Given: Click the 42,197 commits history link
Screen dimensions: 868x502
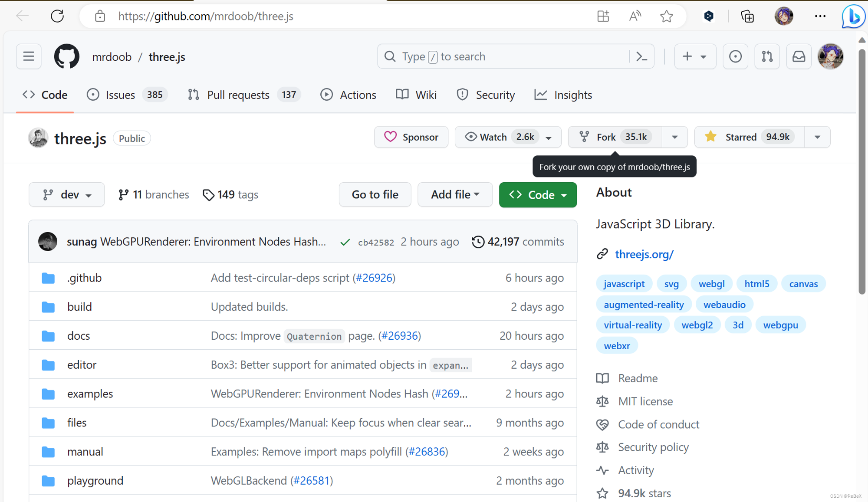Looking at the screenshot, I should (518, 242).
